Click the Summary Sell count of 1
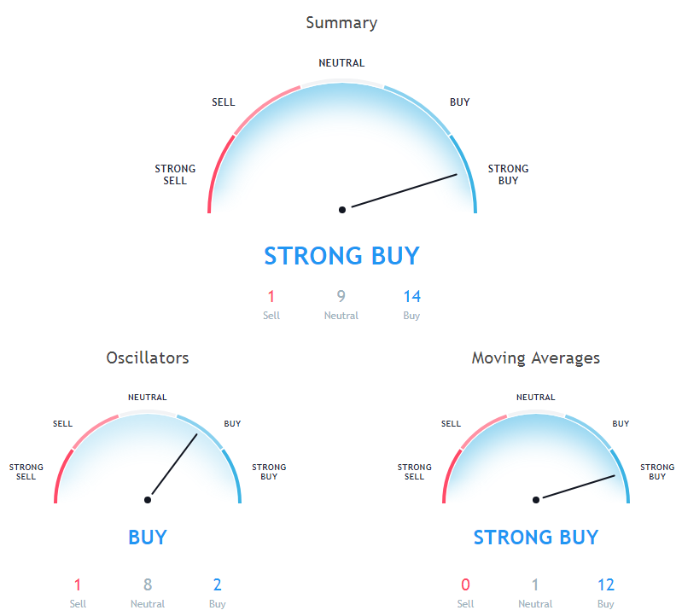Screen dimensions: 682x616 coord(271,297)
